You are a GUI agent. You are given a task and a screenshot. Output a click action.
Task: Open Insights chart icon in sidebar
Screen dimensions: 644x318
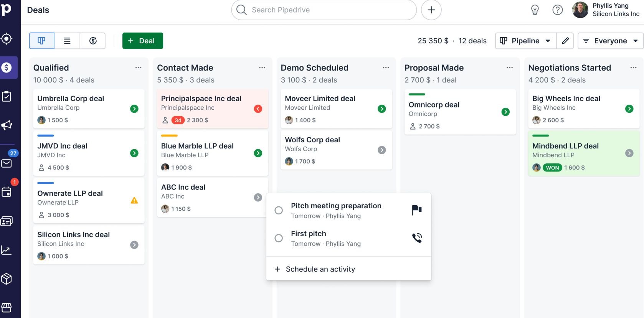(7, 250)
